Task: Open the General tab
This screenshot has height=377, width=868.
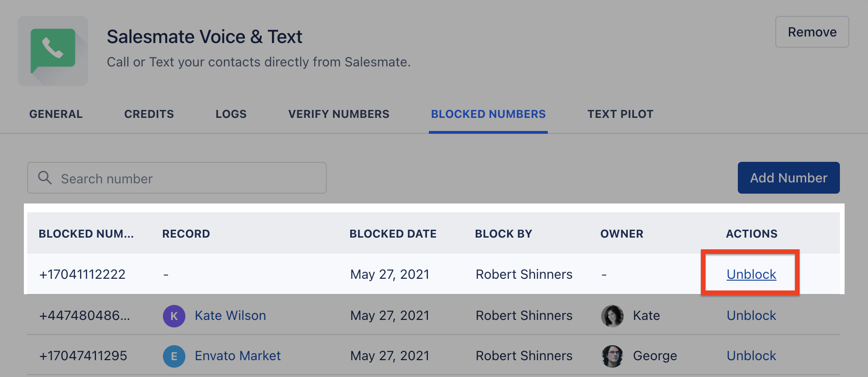Action: point(56,114)
